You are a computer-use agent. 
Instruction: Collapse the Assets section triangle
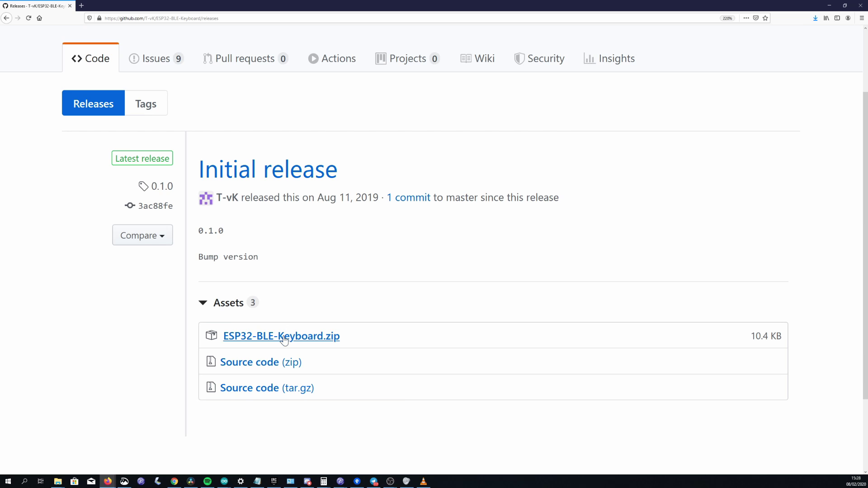203,303
